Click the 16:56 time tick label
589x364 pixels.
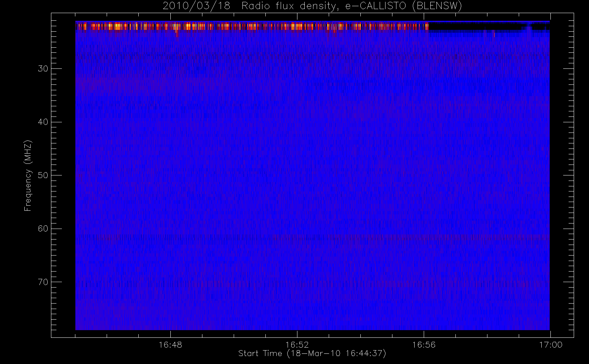coord(424,345)
